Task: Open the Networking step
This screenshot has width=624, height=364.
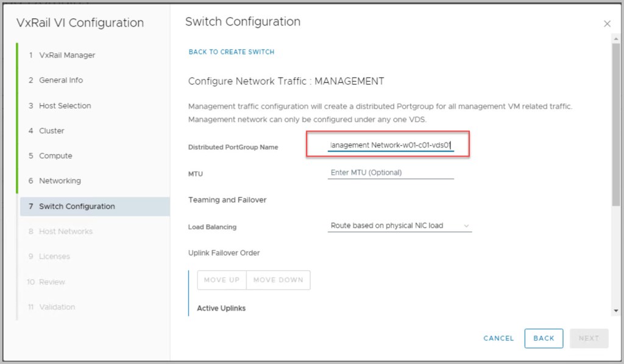Action: (x=60, y=181)
